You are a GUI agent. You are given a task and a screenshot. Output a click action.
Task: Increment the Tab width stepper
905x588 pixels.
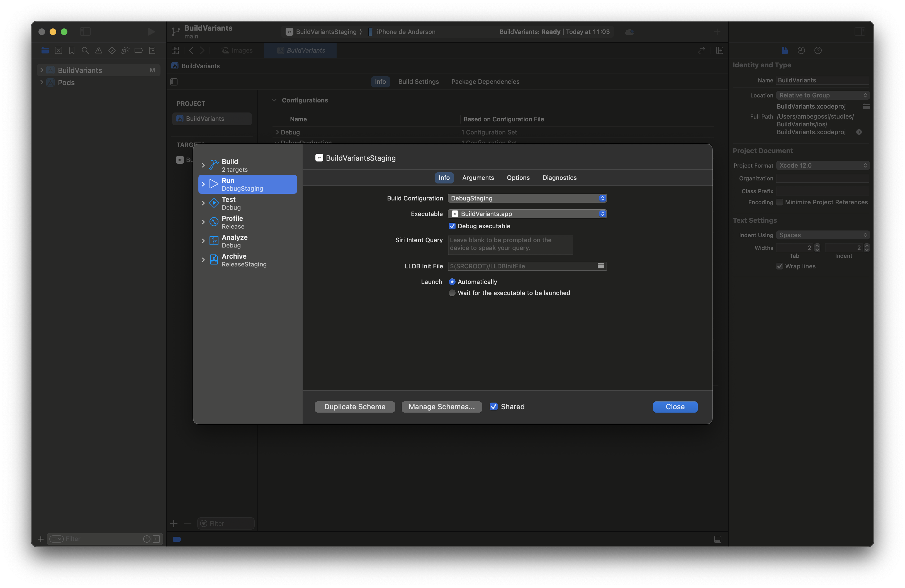coord(817,245)
